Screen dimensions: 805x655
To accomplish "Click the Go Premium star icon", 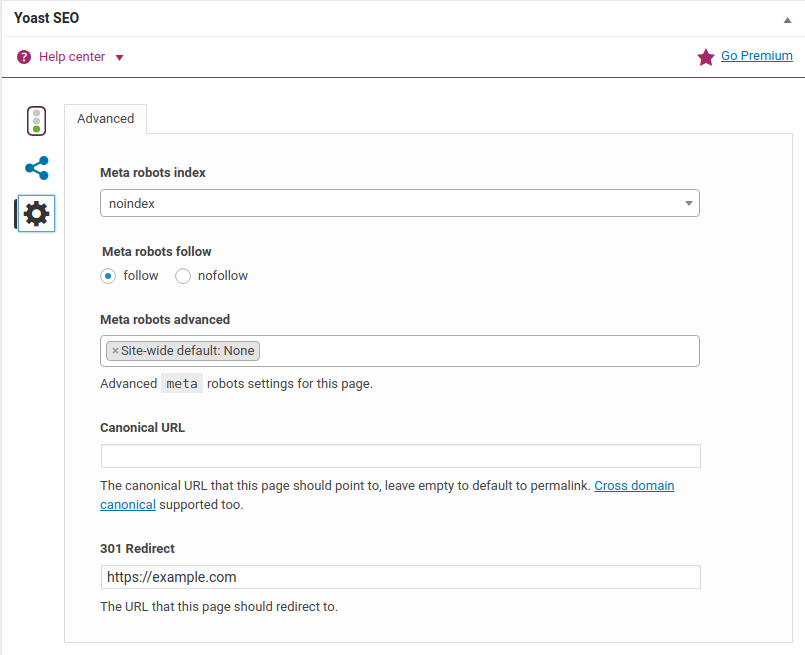I will coord(706,57).
